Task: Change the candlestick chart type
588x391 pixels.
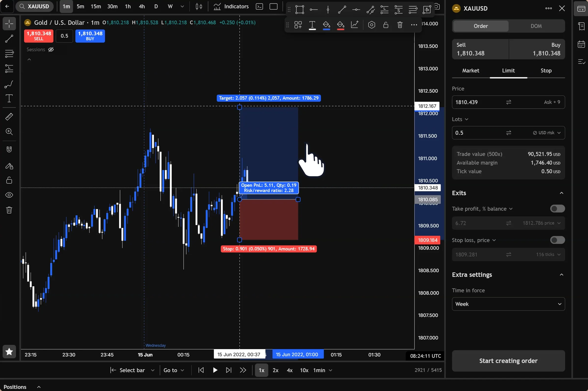Action: (x=199, y=6)
